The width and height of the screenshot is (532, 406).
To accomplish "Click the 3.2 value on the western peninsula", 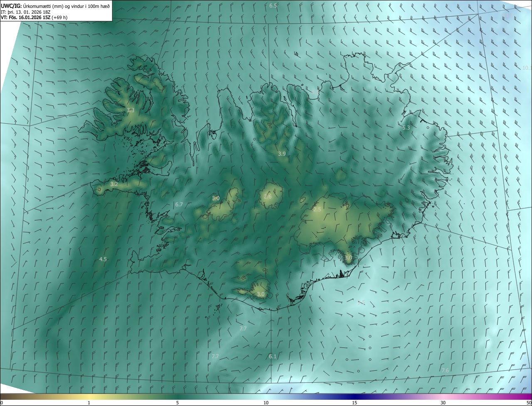I will tap(114, 184).
